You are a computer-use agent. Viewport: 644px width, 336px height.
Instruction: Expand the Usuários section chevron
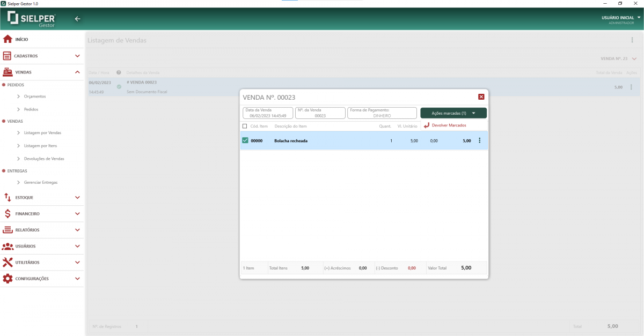77,246
